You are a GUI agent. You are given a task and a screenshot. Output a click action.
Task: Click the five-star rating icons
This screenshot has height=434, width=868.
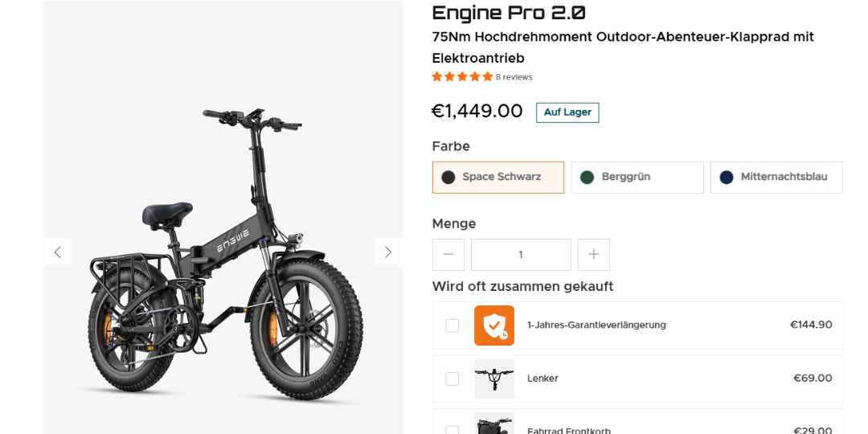pyautogui.click(x=462, y=77)
